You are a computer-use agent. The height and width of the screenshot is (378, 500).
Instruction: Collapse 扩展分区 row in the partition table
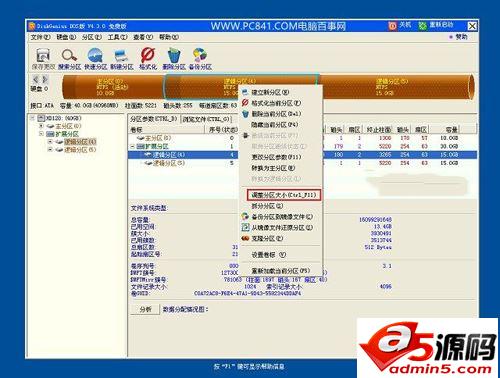[133, 146]
